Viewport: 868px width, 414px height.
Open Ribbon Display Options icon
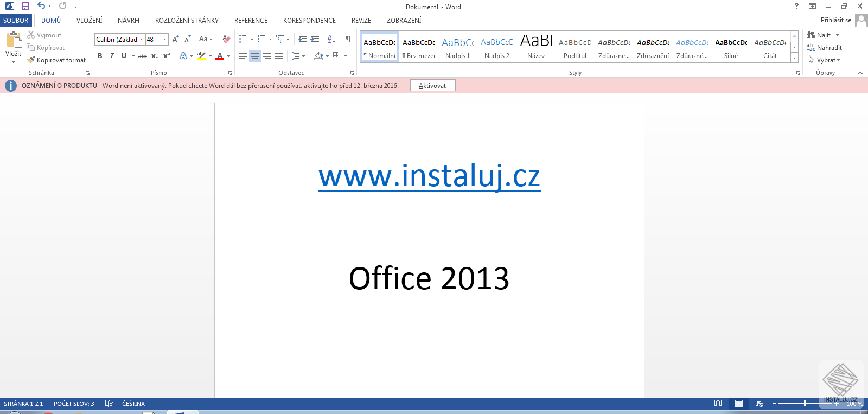812,6
